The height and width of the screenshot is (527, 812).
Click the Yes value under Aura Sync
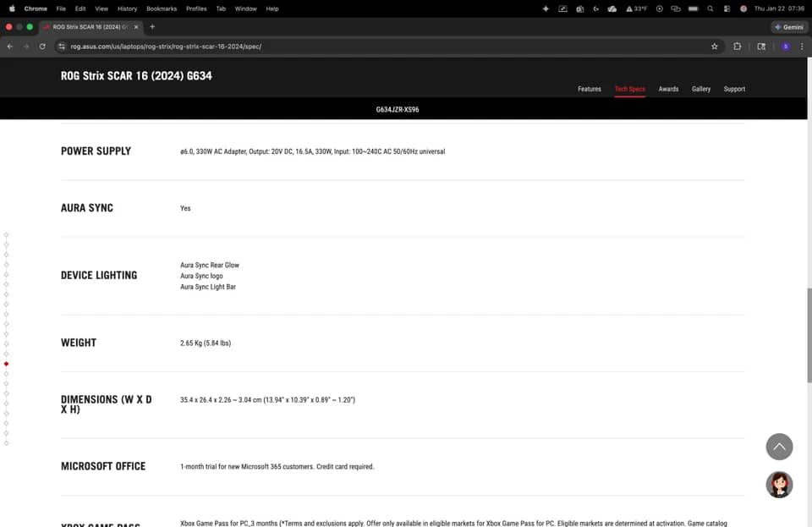185,209
